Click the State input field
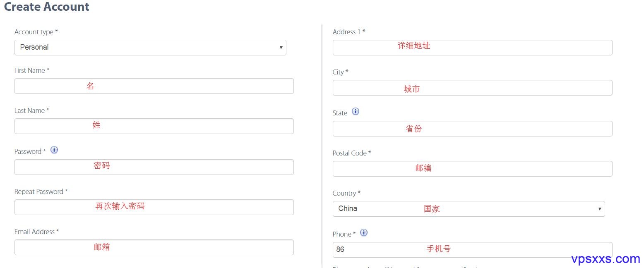Image resolution: width=644 pixels, height=268 pixels. coord(472,129)
